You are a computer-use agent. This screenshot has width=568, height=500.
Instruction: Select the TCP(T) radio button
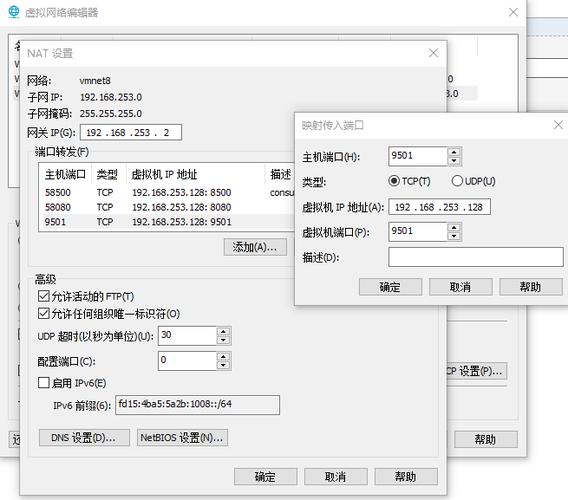(x=394, y=180)
